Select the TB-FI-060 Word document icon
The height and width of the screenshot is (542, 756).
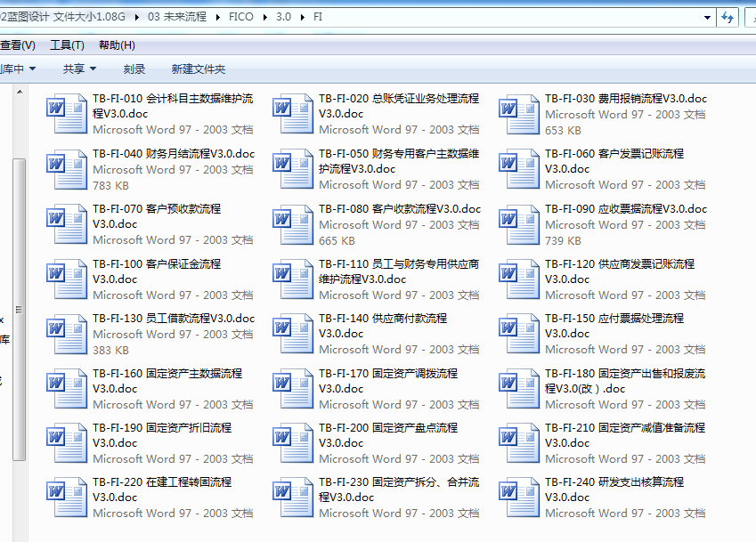(x=519, y=169)
